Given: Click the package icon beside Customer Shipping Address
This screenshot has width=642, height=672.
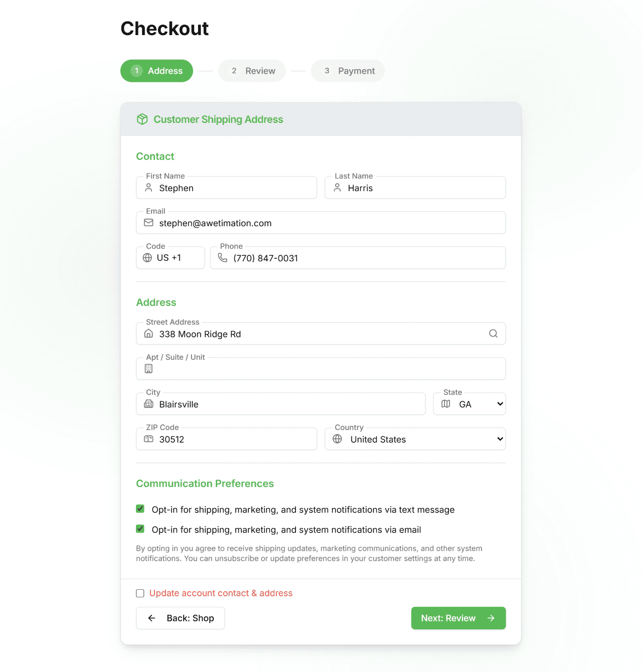Looking at the screenshot, I should [142, 119].
